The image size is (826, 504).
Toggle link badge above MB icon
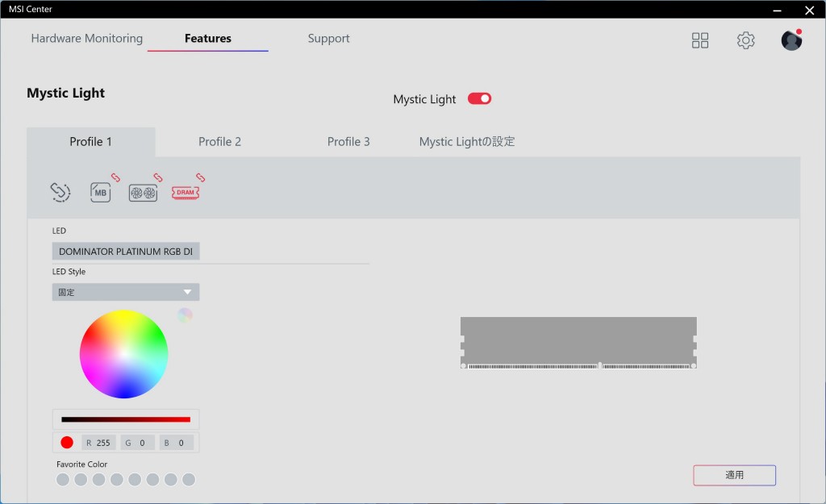115,177
